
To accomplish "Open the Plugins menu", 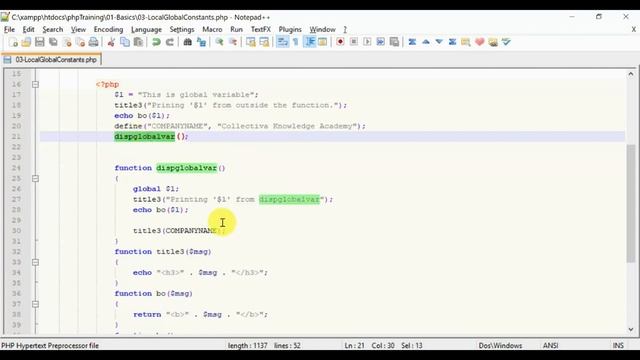I will [290, 29].
